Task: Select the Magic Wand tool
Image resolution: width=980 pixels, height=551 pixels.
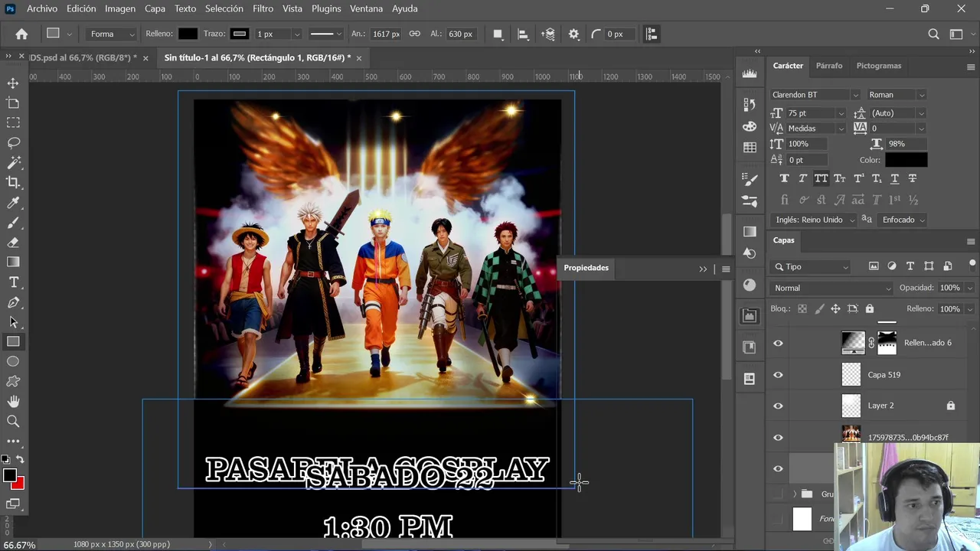Action: (x=13, y=162)
